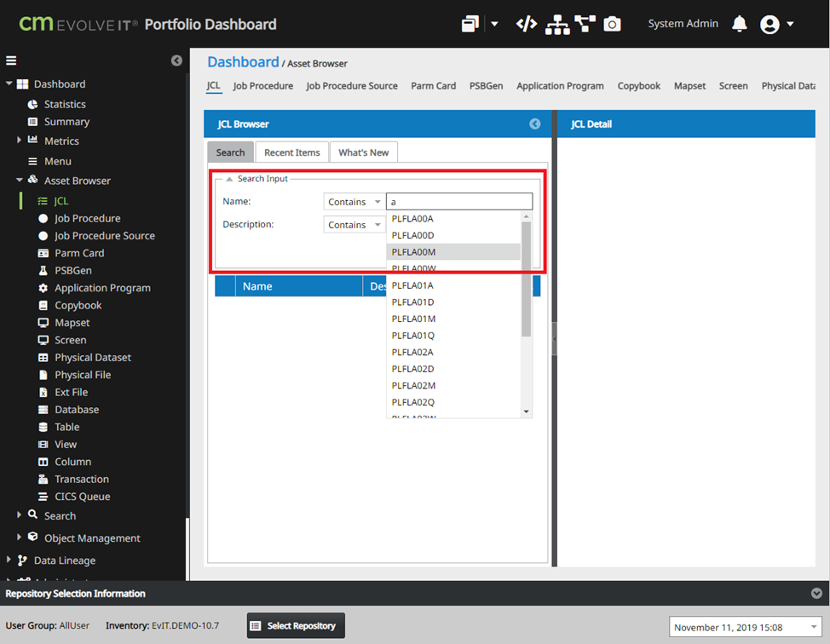Select the Search tab in JCL Browser
This screenshot has height=644, width=830.
pyautogui.click(x=230, y=152)
